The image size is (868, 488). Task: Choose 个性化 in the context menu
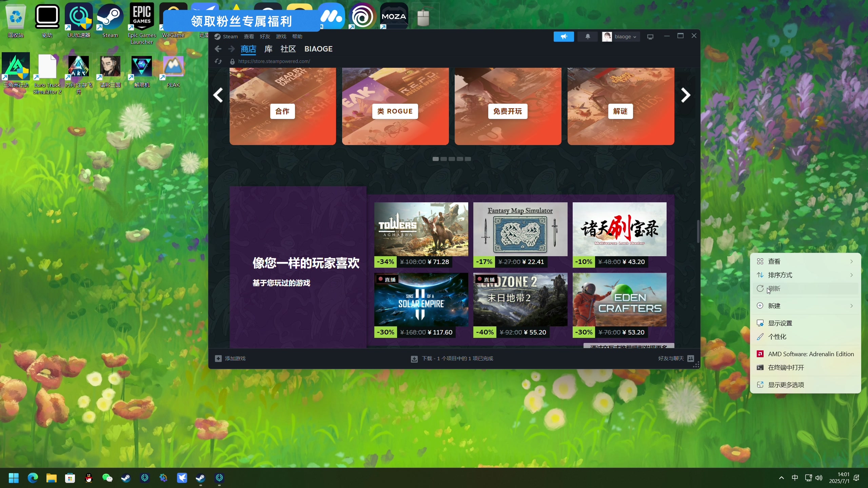coord(805,337)
